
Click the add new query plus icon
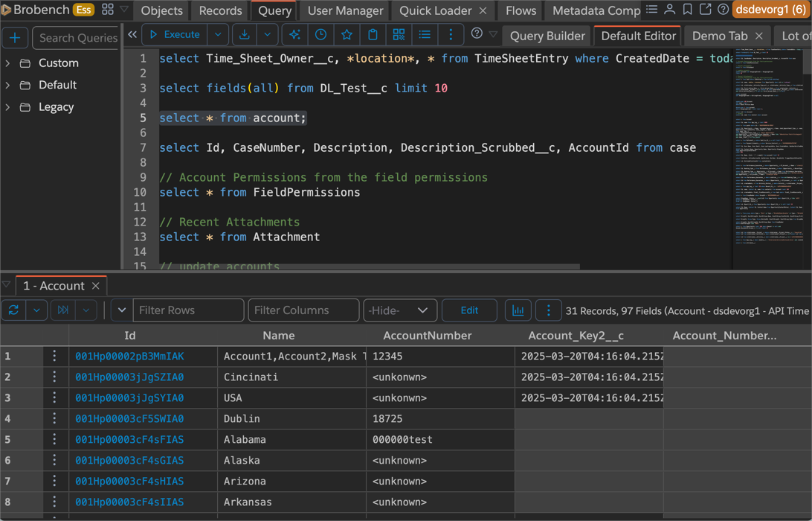click(x=15, y=38)
